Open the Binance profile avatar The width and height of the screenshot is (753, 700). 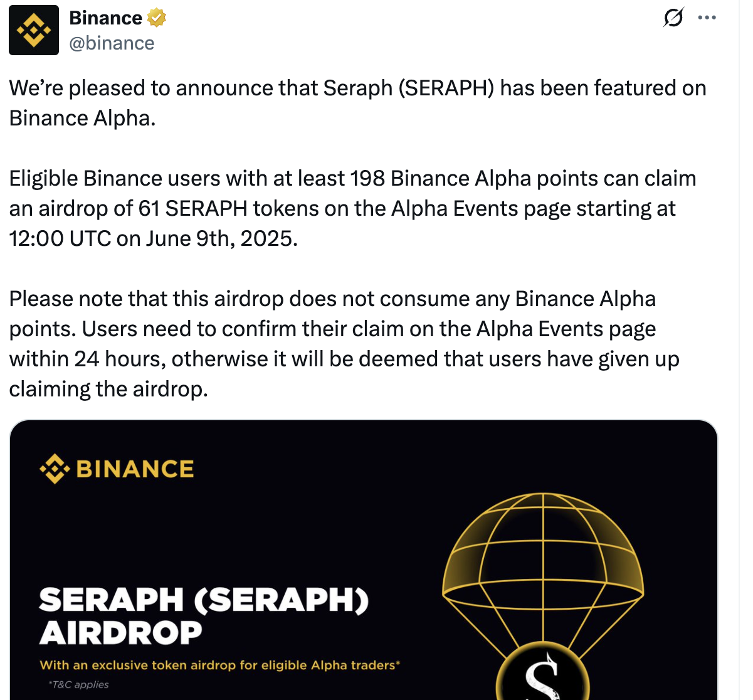34,30
